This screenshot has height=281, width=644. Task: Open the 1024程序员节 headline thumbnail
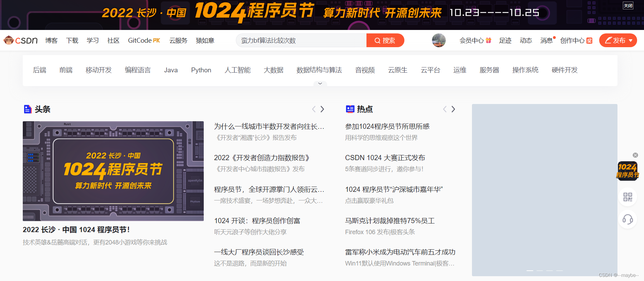point(113,171)
